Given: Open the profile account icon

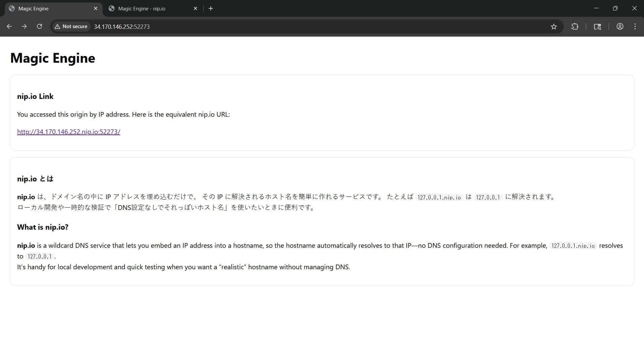Looking at the screenshot, I should point(620,26).
